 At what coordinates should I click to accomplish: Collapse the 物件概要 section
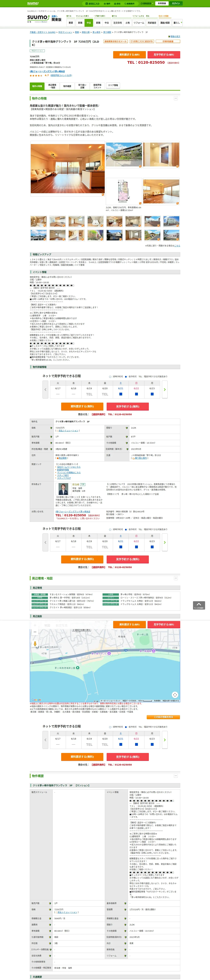176,776
